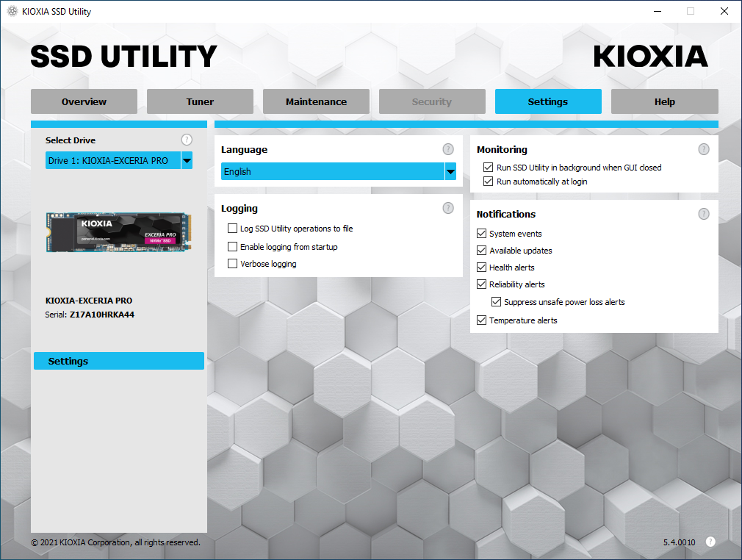The width and height of the screenshot is (742, 560).
Task: Expand the English language dropdown
Action: click(339, 171)
